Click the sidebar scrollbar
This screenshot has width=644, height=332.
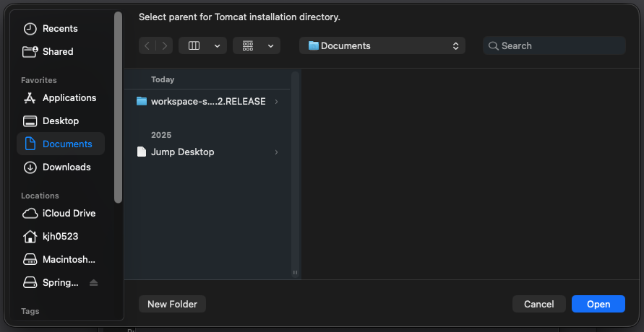click(119, 108)
